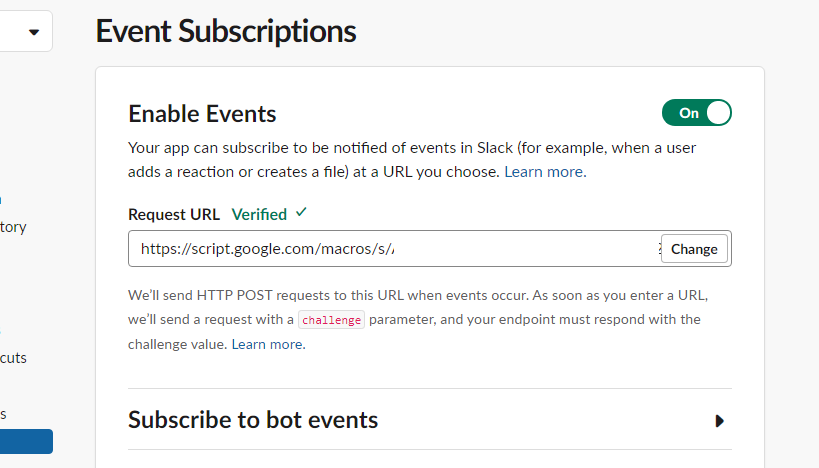Click the red 'challenge' code tag
This screenshot has width=819, height=468.
(333, 320)
